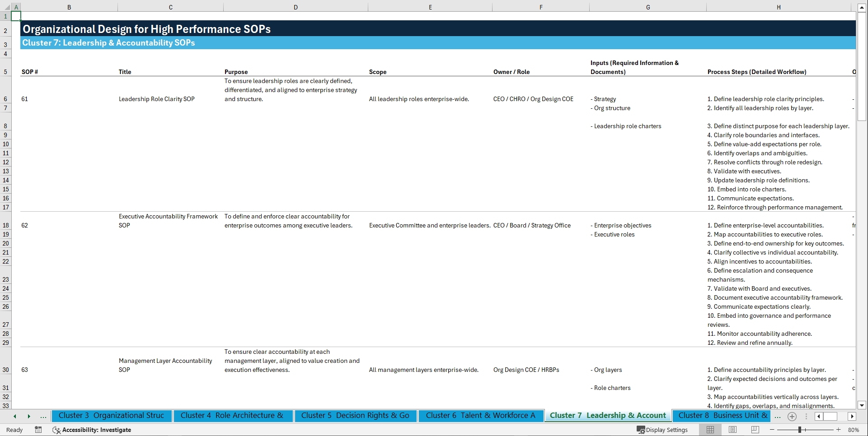Switch to the Cluster 6 Talent & Workforce tab
The height and width of the screenshot is (436, 868).
(480, 416)
